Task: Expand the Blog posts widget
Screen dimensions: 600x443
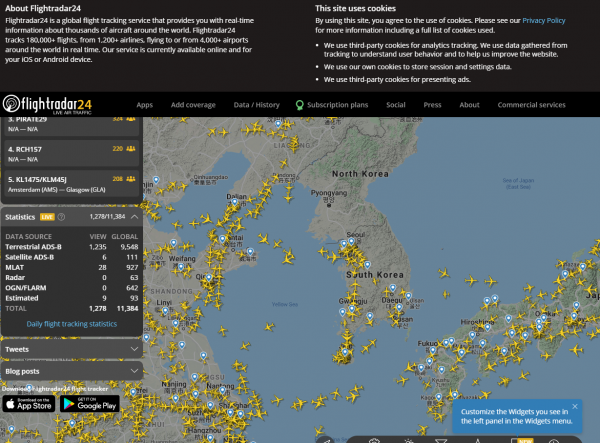Action: tap(72, 371)
